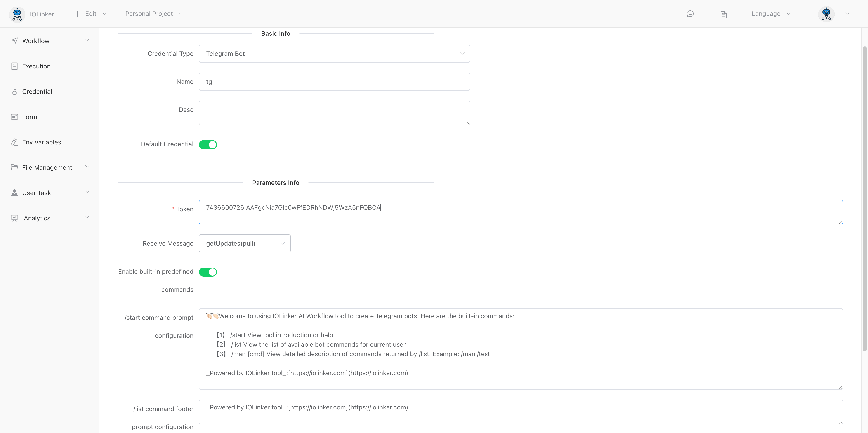Viewport: 868px width, 433px height.
Task: Select the Workflow sidebar icon
Action: [14, 40]
